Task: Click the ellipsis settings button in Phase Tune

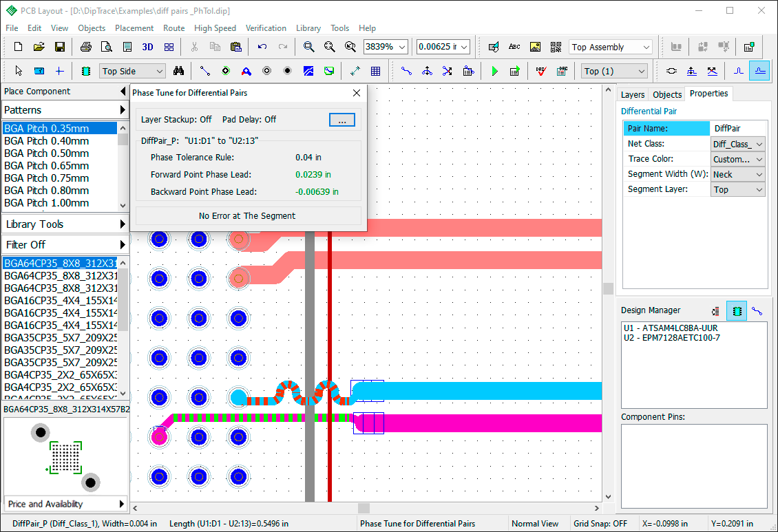Action: [342, 120]
